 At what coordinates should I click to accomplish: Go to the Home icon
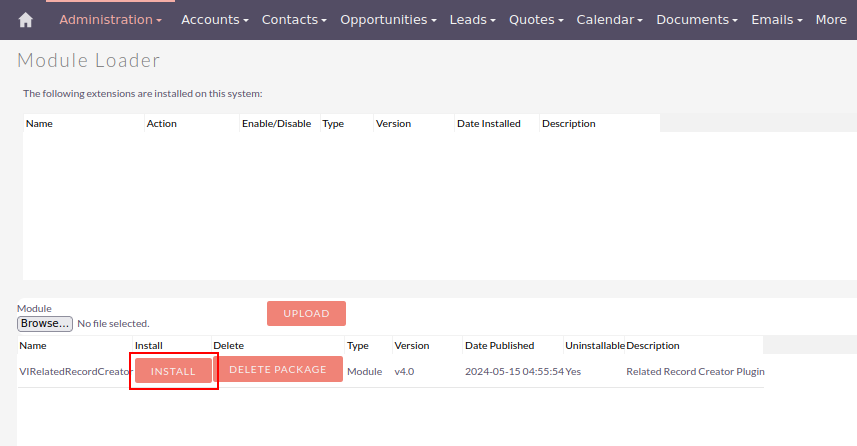coord(25,20)
